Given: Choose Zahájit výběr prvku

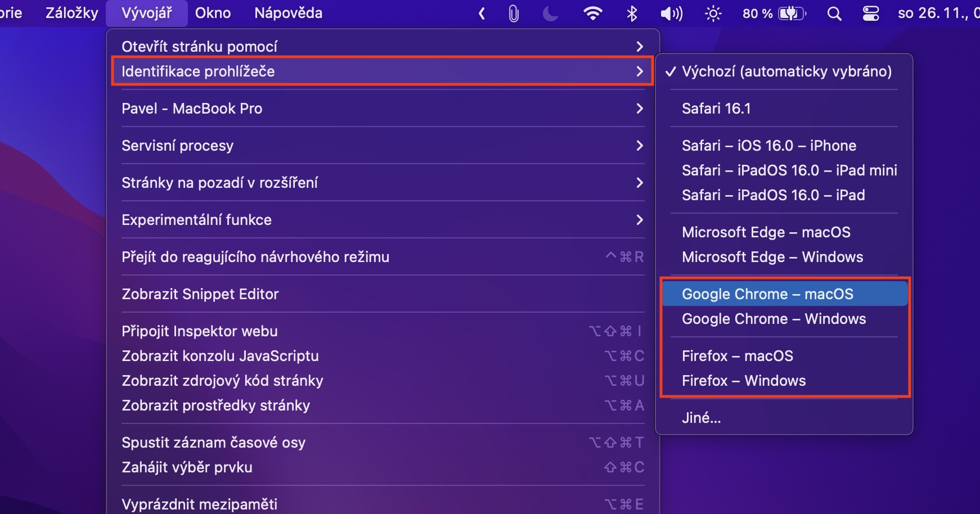Looking at the screenshot, I should [x=383, y=467].
